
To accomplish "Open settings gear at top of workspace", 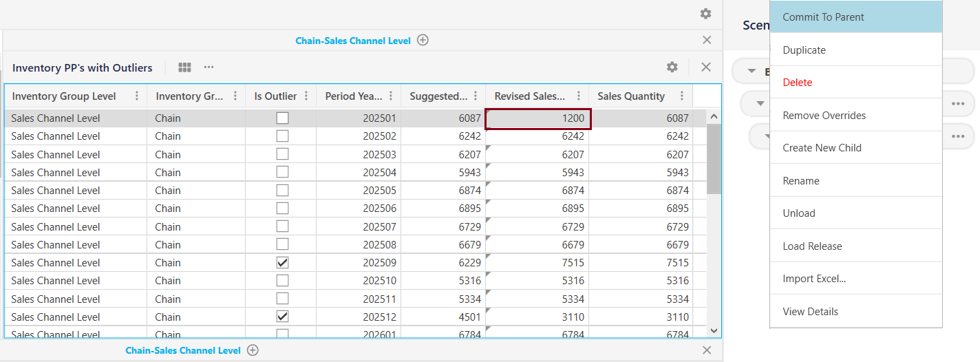I will pos(705,14).
